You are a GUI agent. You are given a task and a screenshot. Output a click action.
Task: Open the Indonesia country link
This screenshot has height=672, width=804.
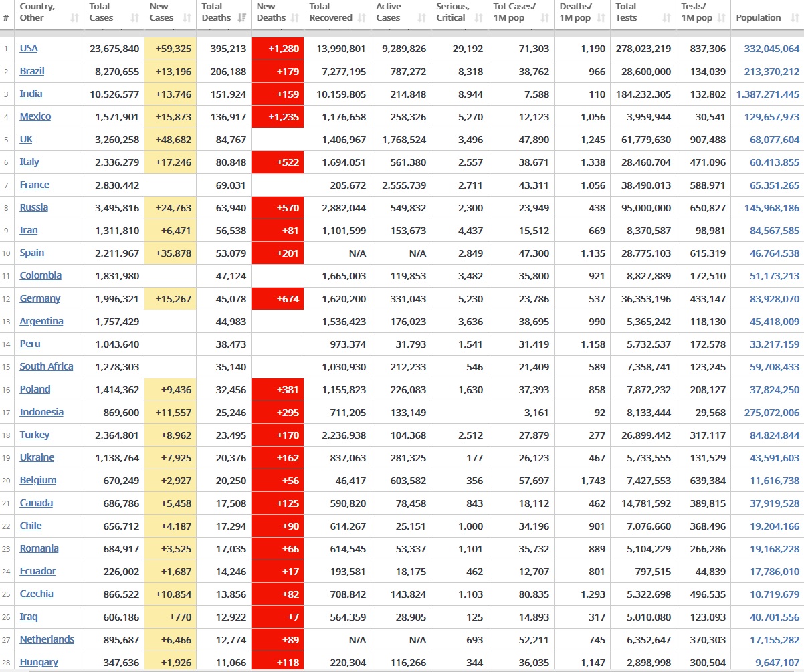click(41, 412)
